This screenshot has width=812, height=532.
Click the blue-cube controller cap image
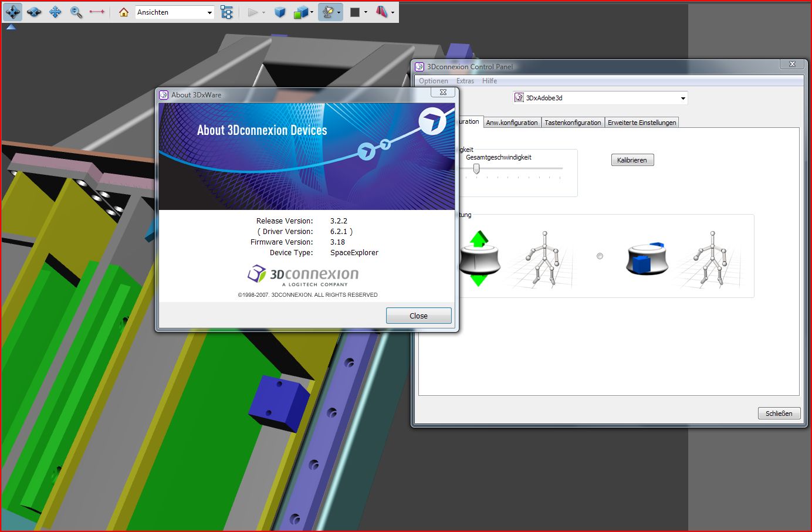647,258
